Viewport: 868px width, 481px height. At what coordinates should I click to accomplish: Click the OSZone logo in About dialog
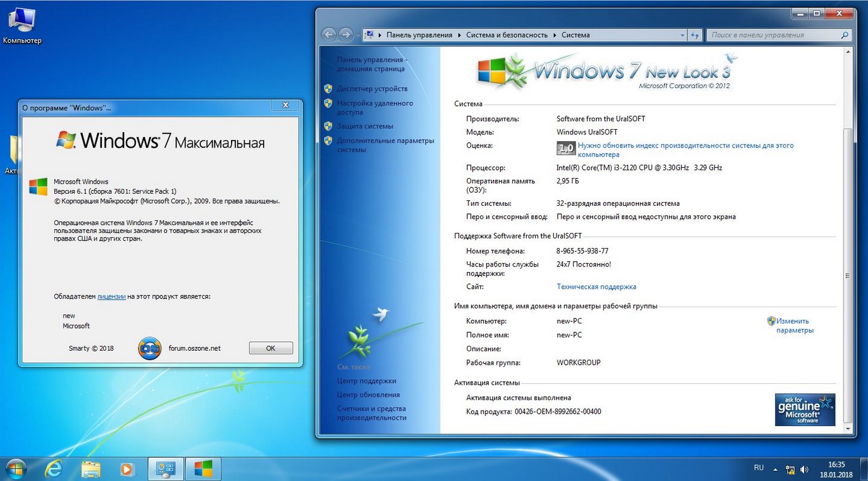point(150,349)
